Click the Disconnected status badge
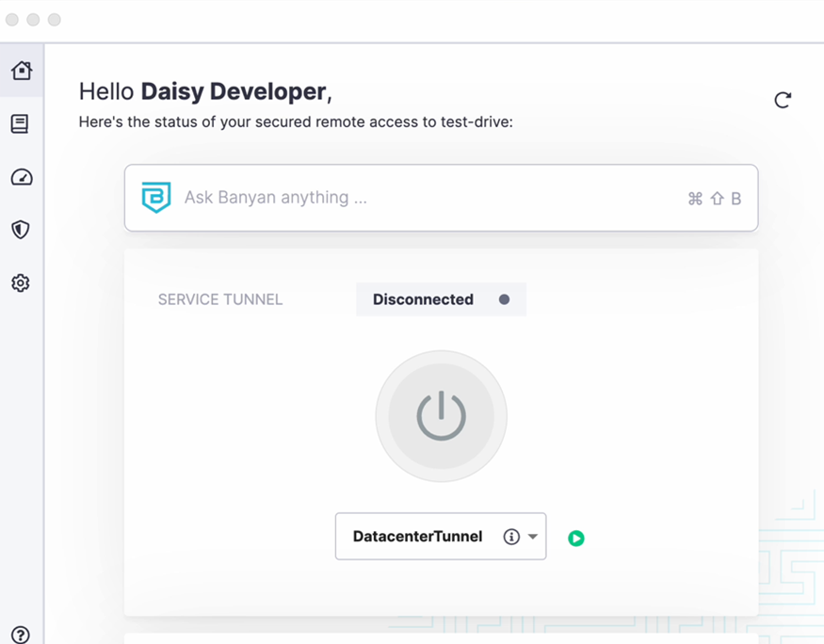The height and width of the screenshot is (644, 824). click(x=441, y=299)
